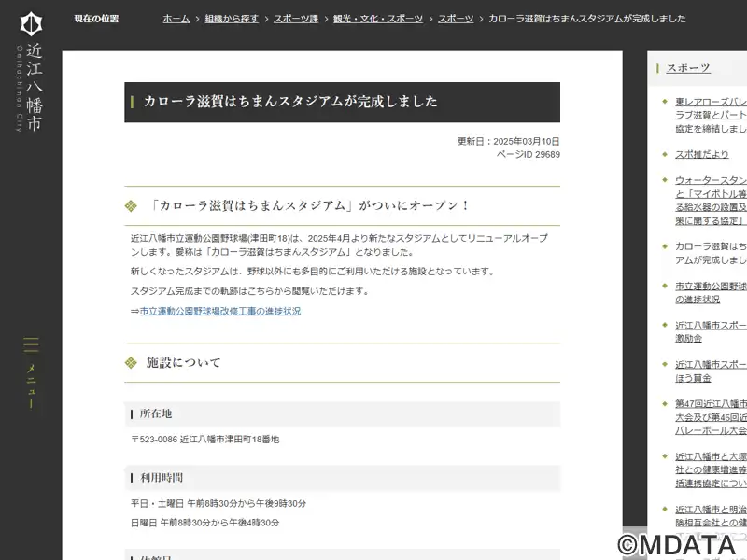The height and width of the screenshot is (560, 747).
Task: Click the 利用時間 subheading
Action: (x=162, y=478)
